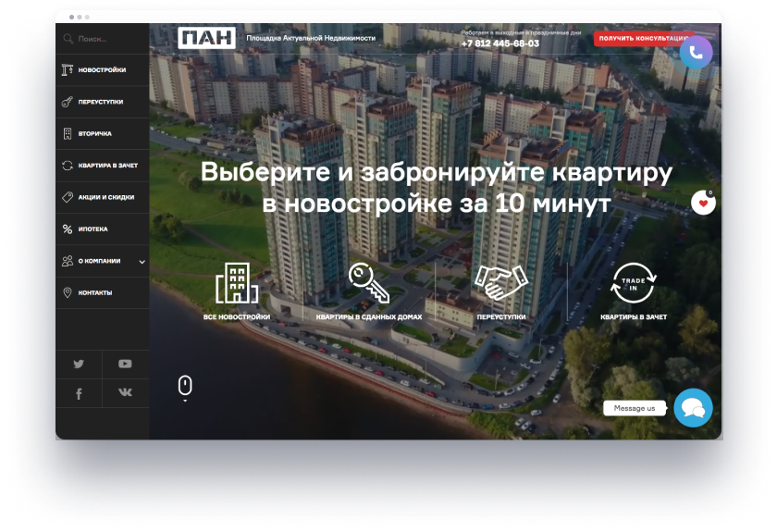Viewport: 777px width, 532px height.
Task: Click the Message us label
Action: point(635,408)
